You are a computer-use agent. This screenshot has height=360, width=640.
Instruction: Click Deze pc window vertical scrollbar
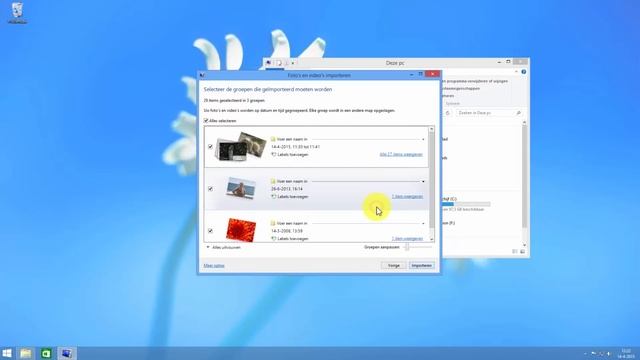[x=524, y=176]
